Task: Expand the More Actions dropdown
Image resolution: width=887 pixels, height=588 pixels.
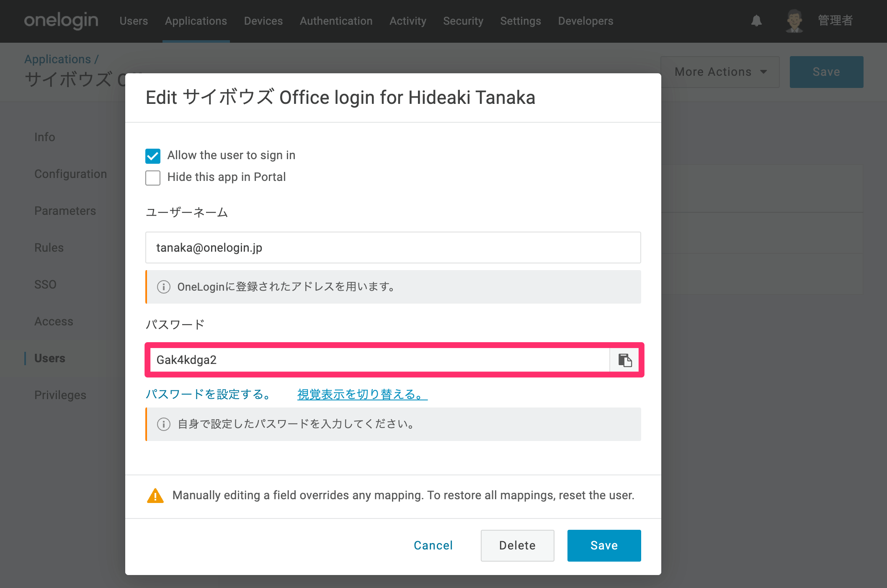Action: [x=720, y=72]
